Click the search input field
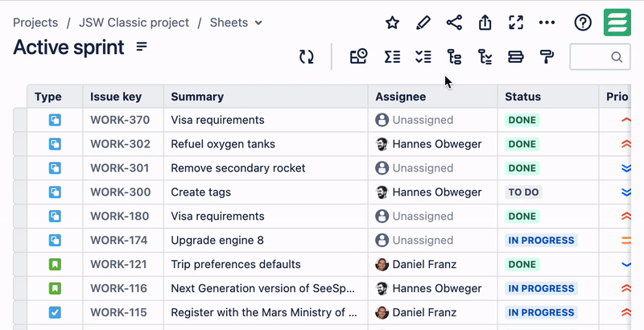Viewport: 644px width, 330px height. (594, 56)
